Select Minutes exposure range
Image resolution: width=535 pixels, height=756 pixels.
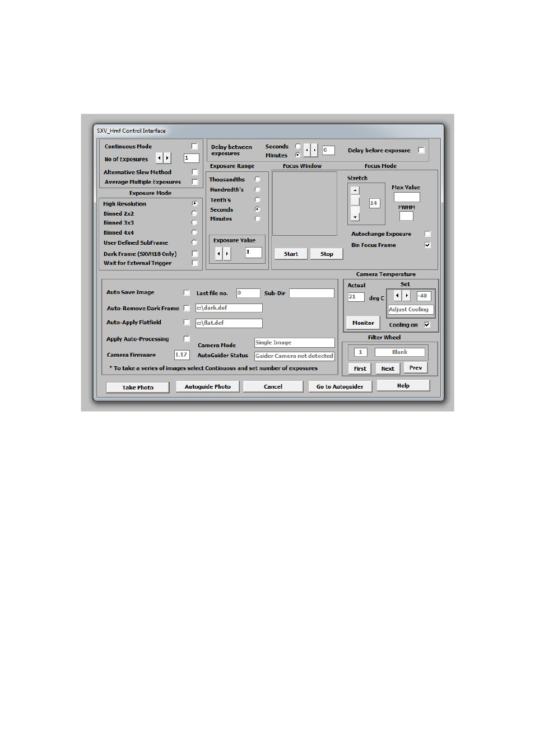(258, 218)
